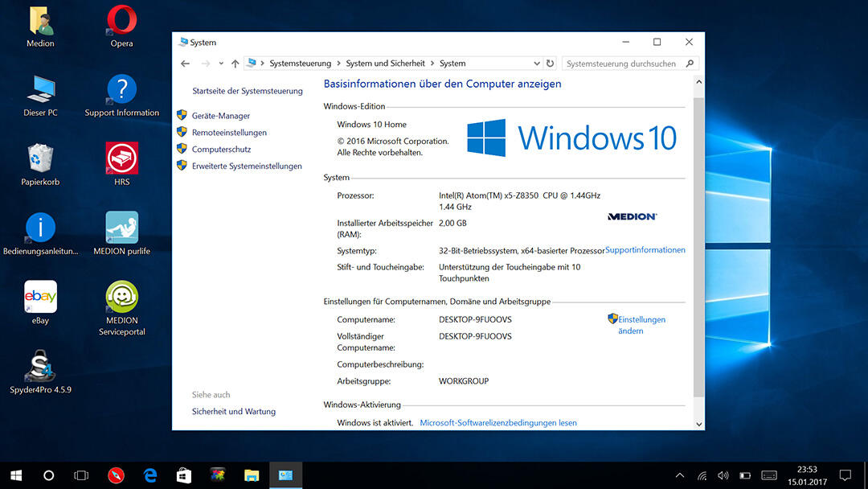The height and width of the screenshot is (489, 868).
Task: Click the Systemsteuerung durchsuchen search field
Action: click(x=621, y=64)
